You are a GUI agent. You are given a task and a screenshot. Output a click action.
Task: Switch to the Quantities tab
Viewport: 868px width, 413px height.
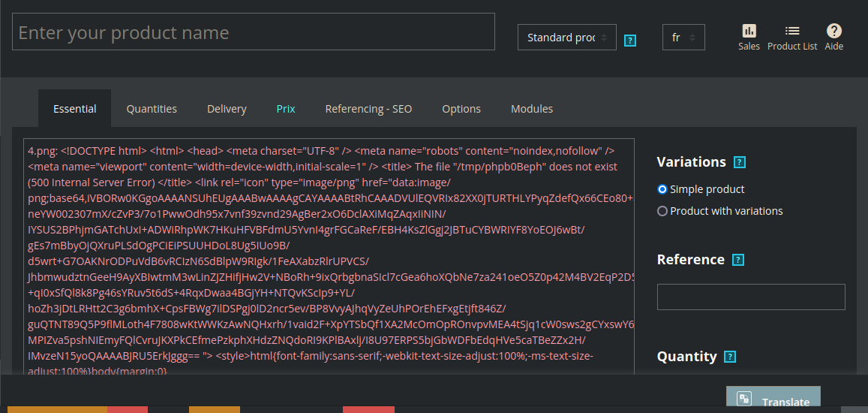tap(152, 109)
